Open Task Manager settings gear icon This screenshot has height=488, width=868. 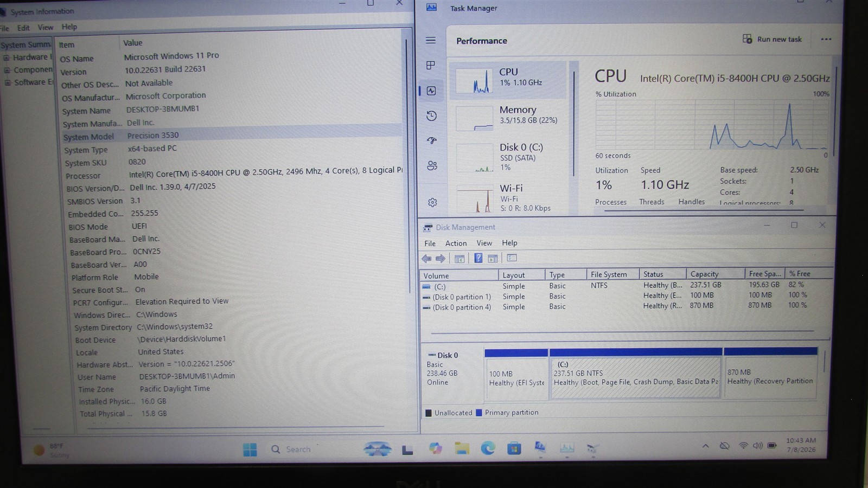click(x=432, y=202)
